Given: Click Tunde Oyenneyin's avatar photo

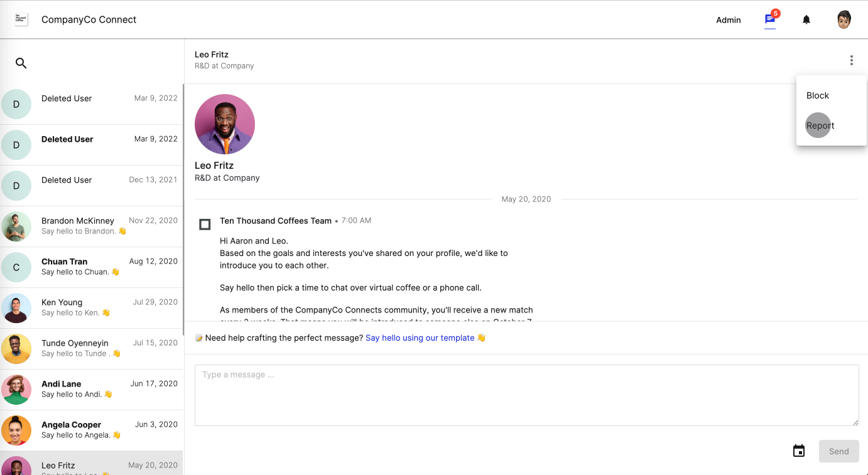Looking at the screenshot, I should tap(16, 349).
